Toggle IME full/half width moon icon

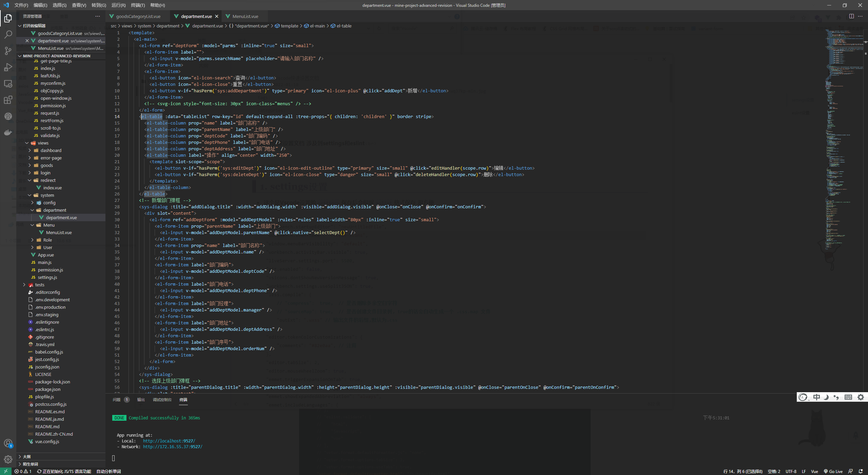pos(826,397)
